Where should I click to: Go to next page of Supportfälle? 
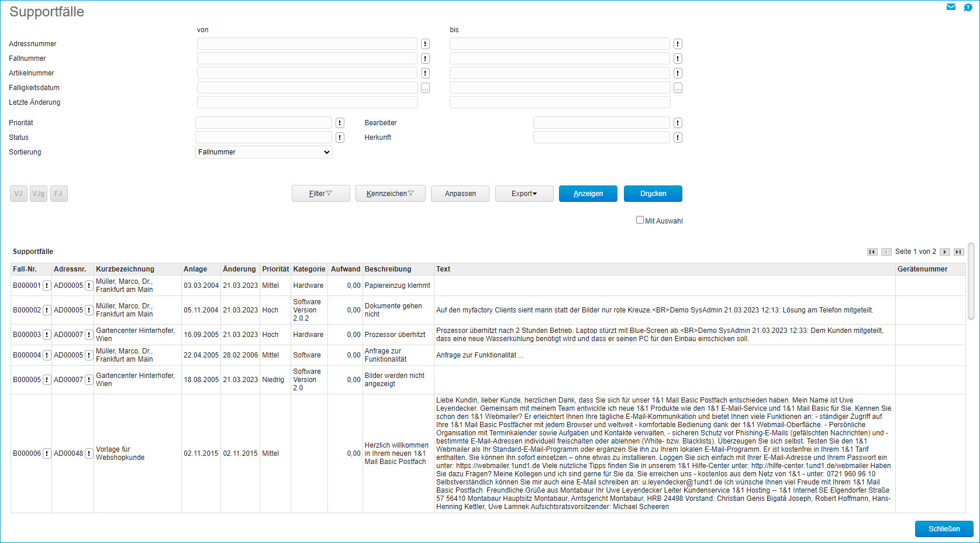point(944,252)
